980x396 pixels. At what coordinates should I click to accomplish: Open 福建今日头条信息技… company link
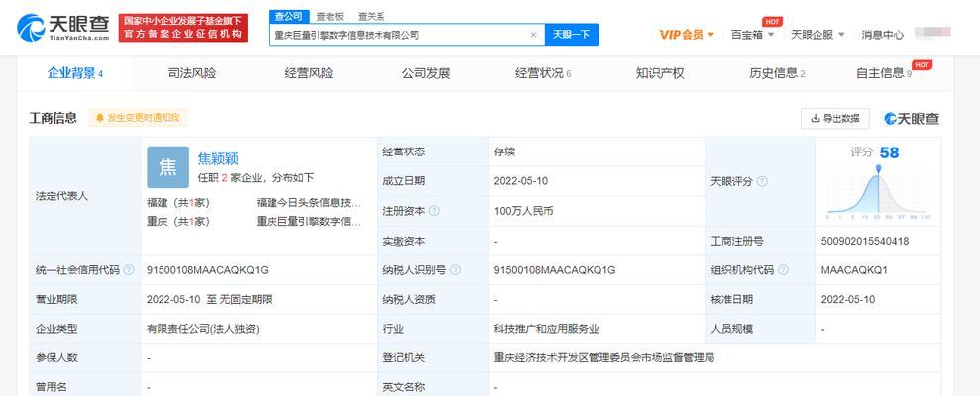[x=309, y=202]
